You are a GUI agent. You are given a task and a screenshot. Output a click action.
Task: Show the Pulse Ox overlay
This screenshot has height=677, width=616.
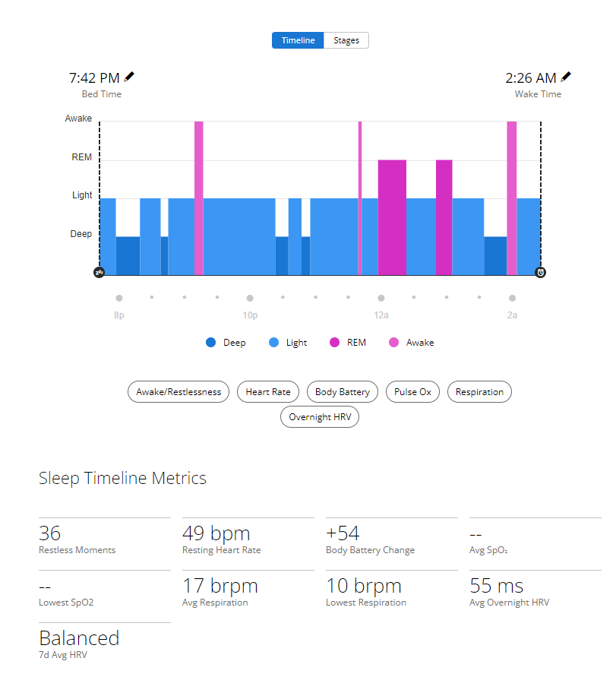point(412,392)
